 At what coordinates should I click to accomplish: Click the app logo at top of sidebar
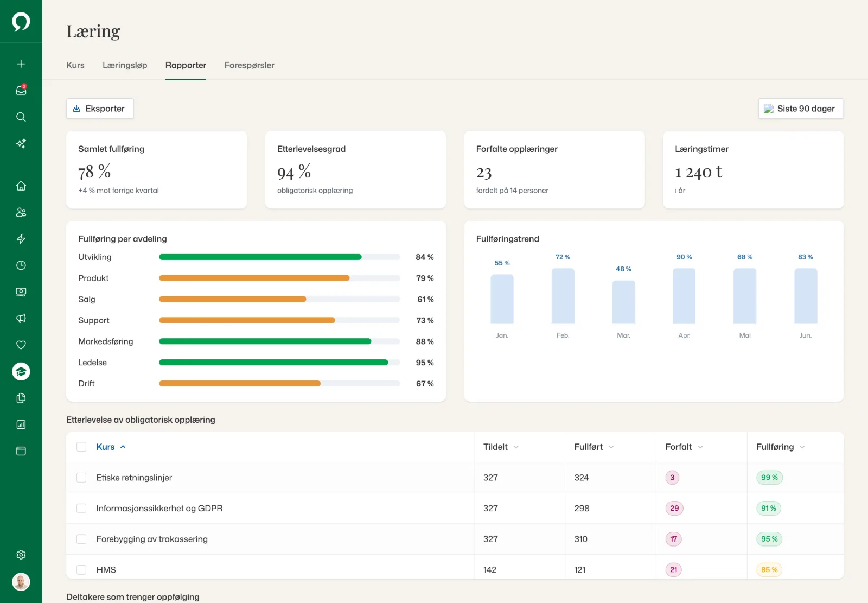tap(21, 22)
